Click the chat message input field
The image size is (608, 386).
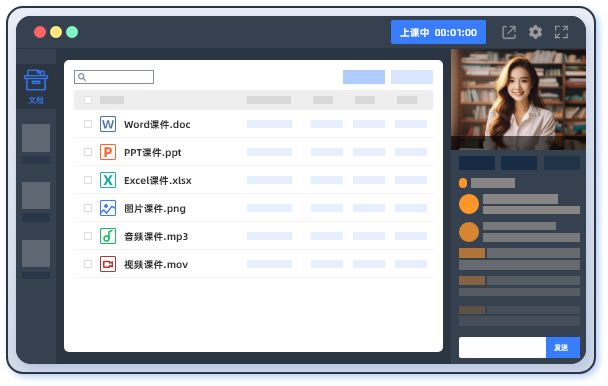coord(502,347)
